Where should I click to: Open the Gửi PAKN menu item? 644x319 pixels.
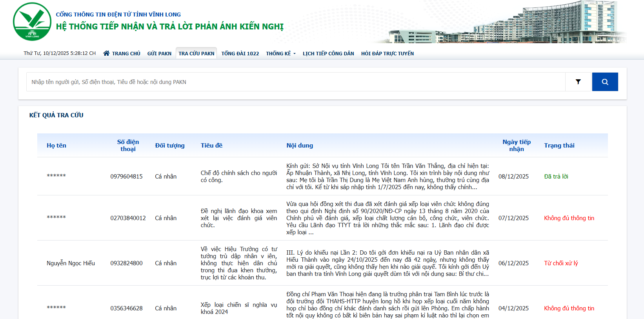point(159,53)
